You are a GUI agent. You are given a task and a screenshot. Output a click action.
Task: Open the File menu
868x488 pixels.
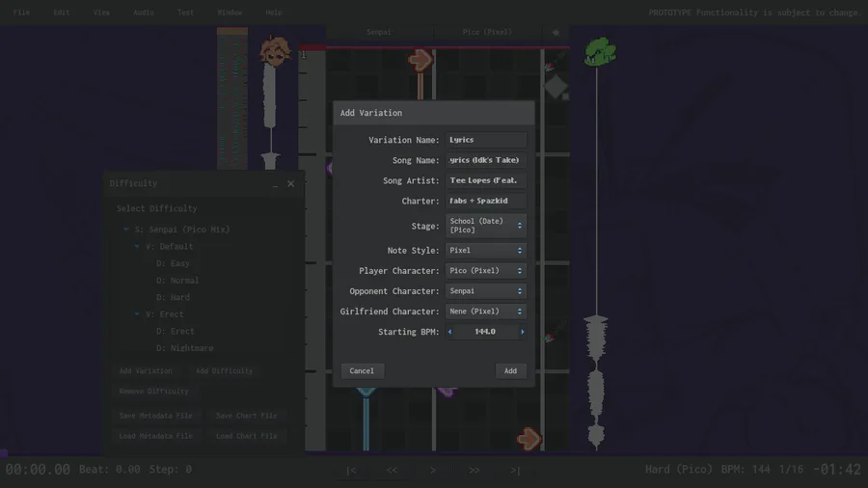[x=21, y=13]
